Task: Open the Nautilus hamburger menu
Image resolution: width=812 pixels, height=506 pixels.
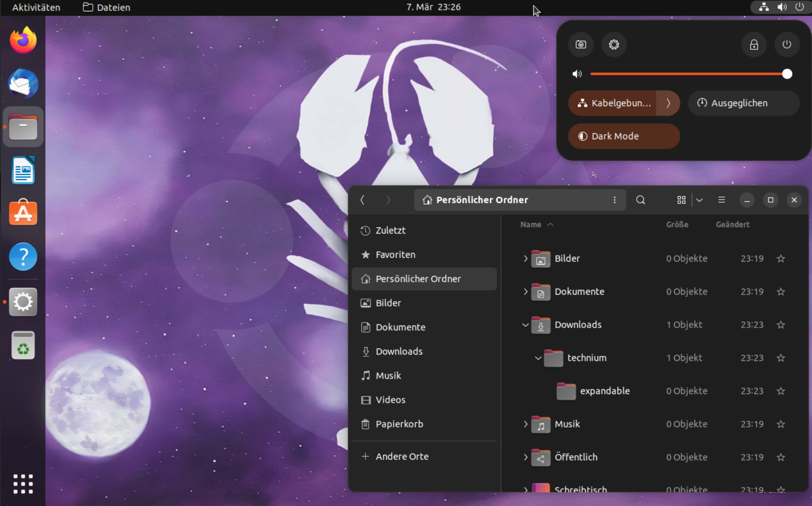Action: tap(721, 200)
